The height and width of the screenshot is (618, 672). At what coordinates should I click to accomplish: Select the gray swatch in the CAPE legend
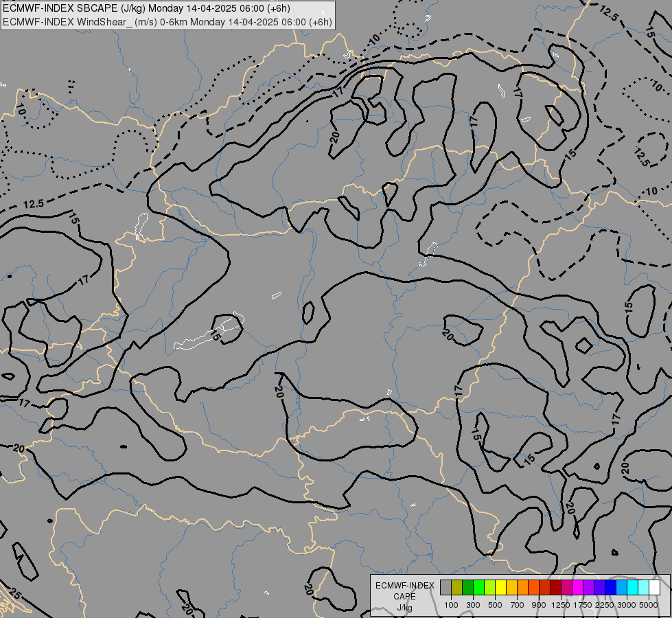tap(445, 588)
